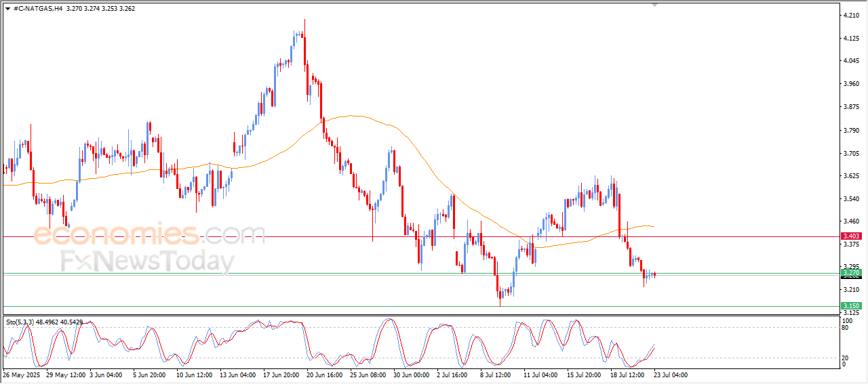Viewport: 868px width, 384px height.
Task: Click the 25 Jun 08:00 time label
Action: pyautogui.click(x=370, y=375)
